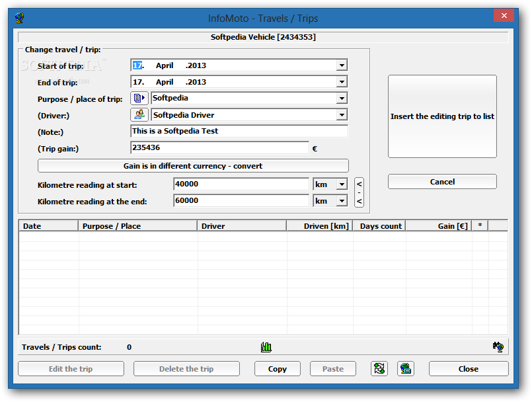Expand the Start of trip date dropdown

click(342, 65)
